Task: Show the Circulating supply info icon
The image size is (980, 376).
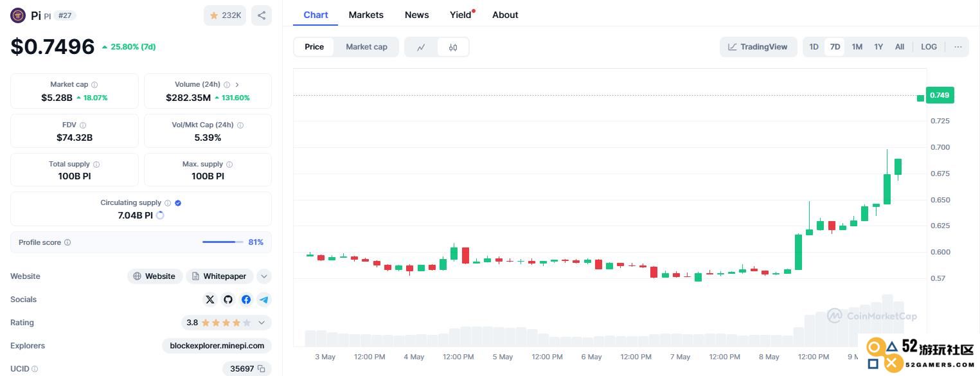Action: click(x=168, y=203)
